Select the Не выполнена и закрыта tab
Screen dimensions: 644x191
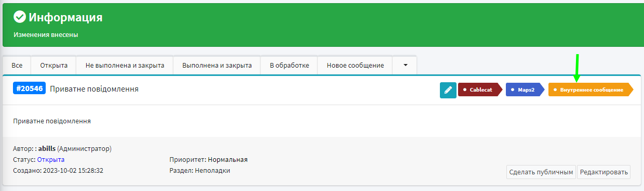[x=125, y=66]
